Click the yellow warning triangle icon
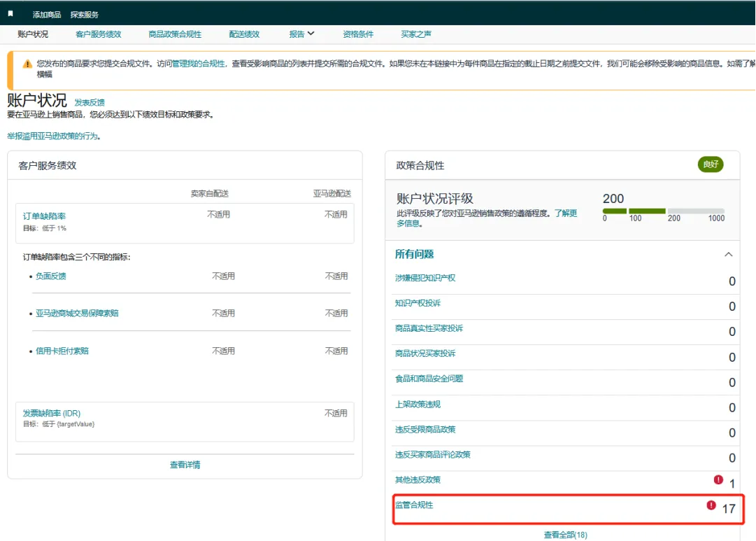The image size is (756, 541). [x=27, y=64]
